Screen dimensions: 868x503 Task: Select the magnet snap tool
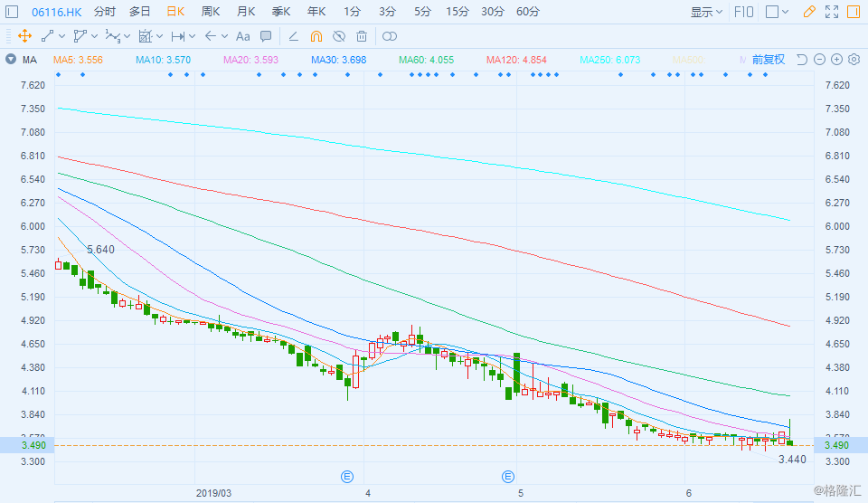click(x=316, y=36)
